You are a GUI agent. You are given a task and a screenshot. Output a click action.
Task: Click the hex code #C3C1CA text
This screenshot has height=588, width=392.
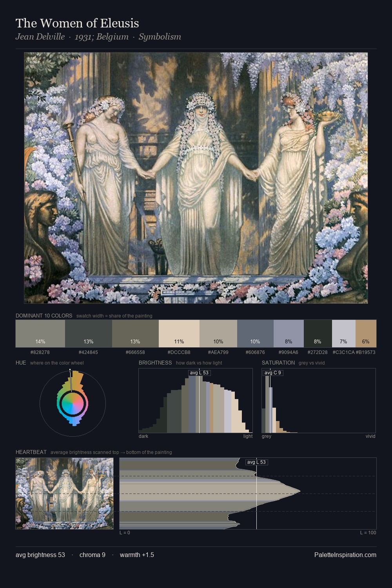[x=344, y=352]
